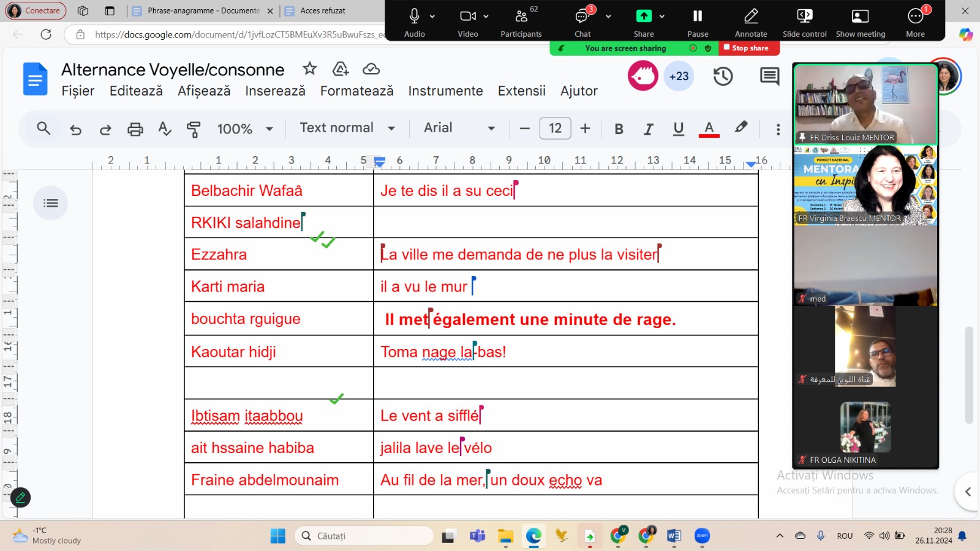980x551 pixels.
Task: Click Stop share button
Action: pos(748,48)
